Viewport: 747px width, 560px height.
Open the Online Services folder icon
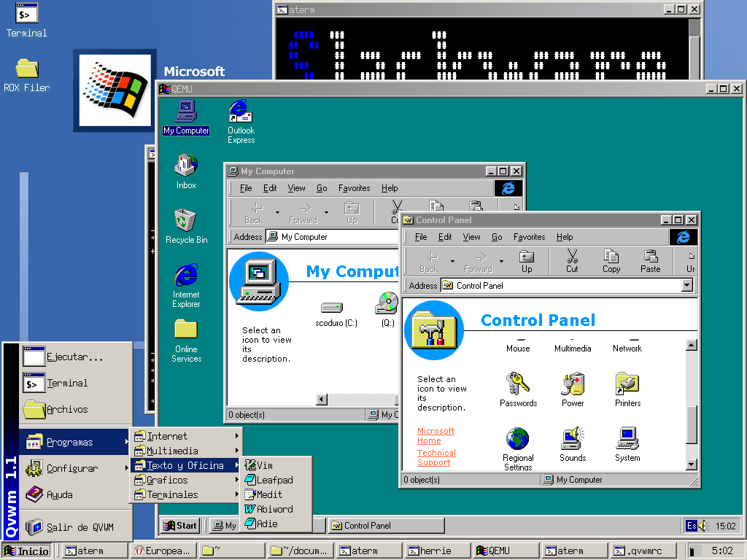(x=186, y=341)
